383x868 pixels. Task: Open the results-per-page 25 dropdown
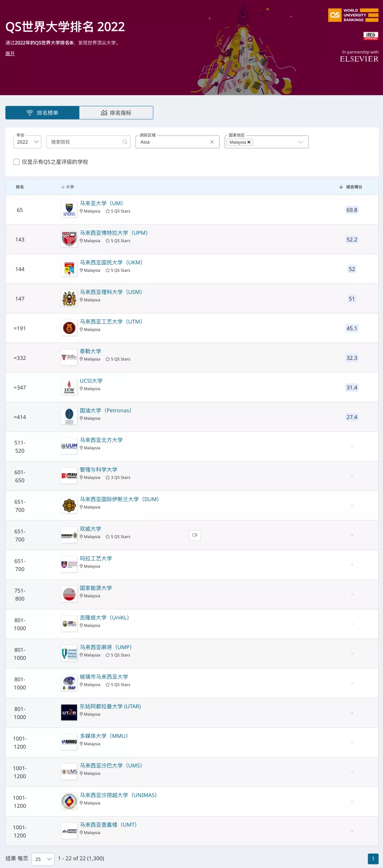pos(43,859)
